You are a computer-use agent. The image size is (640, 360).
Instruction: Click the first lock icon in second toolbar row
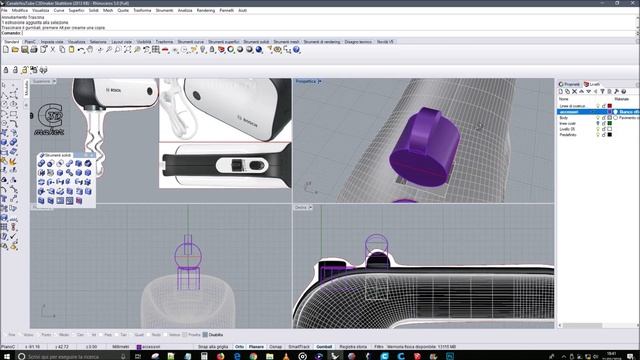coord(6,70)
